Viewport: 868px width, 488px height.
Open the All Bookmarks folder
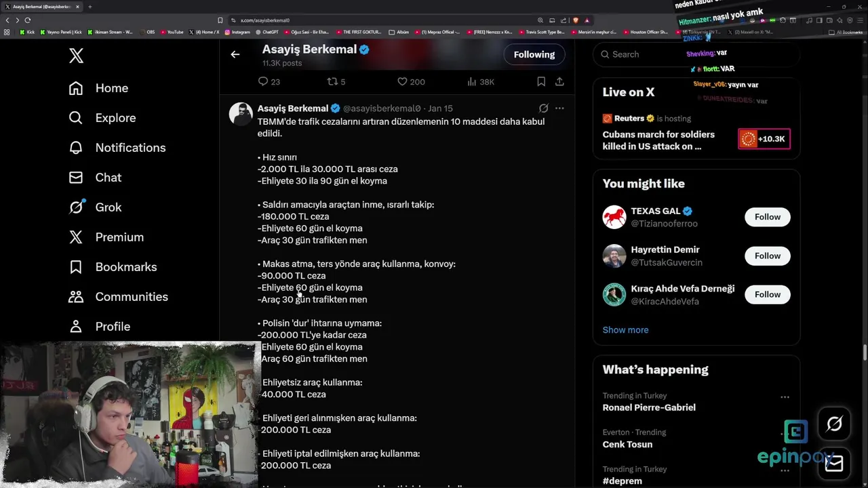point(846,32)
